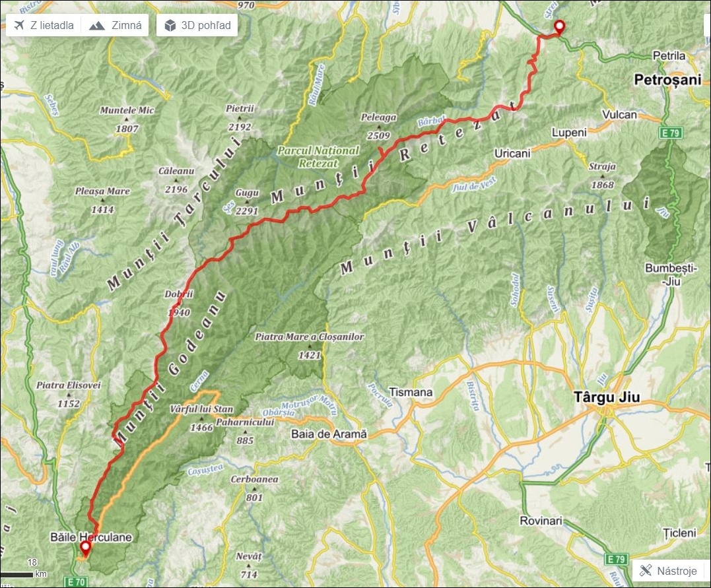This screenshot has width=711, height=588.
Task: Click the tools wrench icon
Action: [x=645, y=570]
